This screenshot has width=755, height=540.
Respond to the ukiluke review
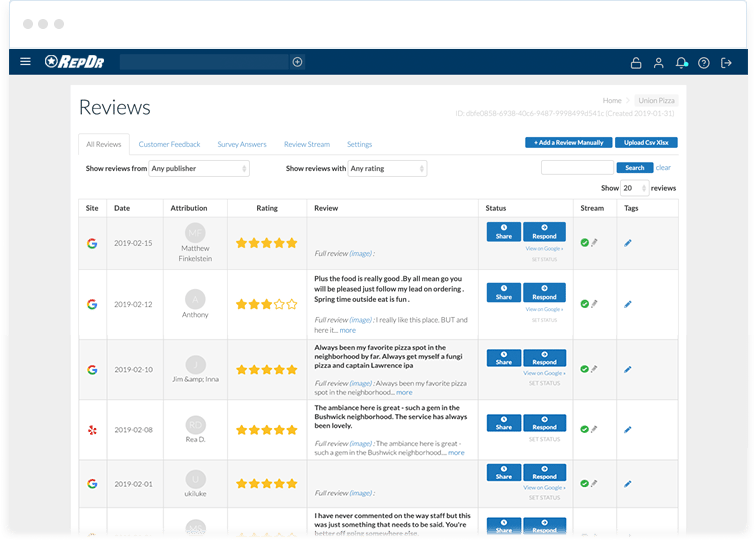click(544, 473)
